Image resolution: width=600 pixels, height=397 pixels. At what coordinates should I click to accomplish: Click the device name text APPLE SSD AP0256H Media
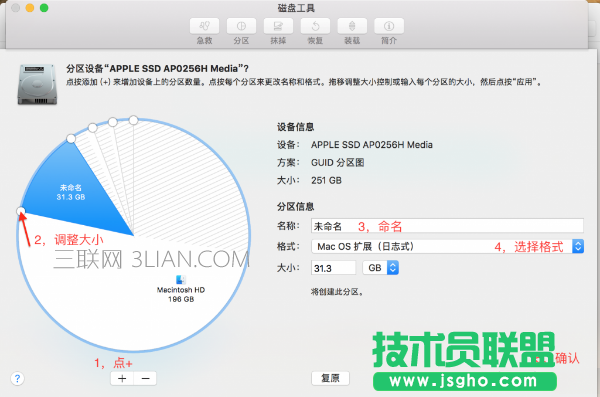372,145
